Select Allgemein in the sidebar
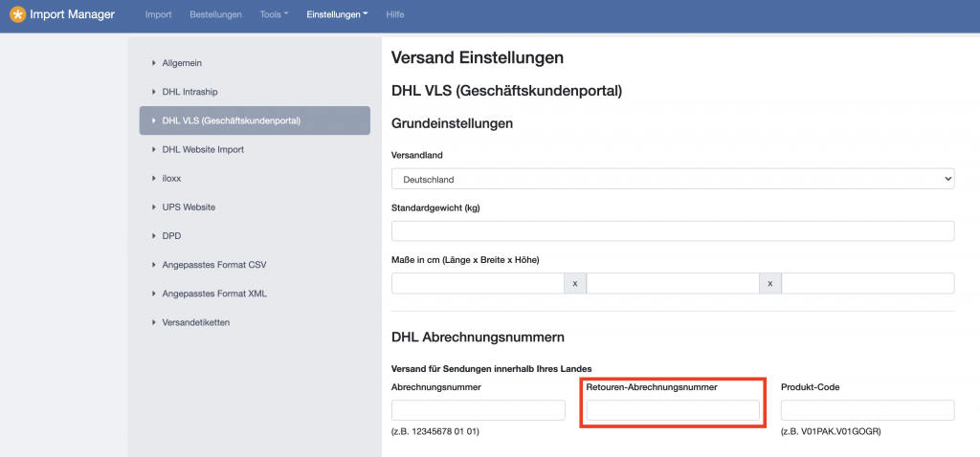The width and height of the screenshot is (980, 457). (182, 63)
